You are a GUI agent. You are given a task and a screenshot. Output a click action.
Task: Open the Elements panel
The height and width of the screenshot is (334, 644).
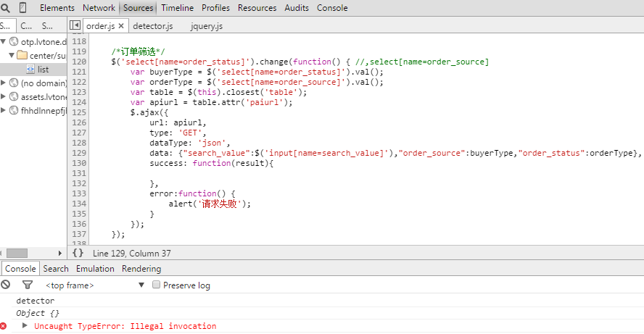(57, 8)
